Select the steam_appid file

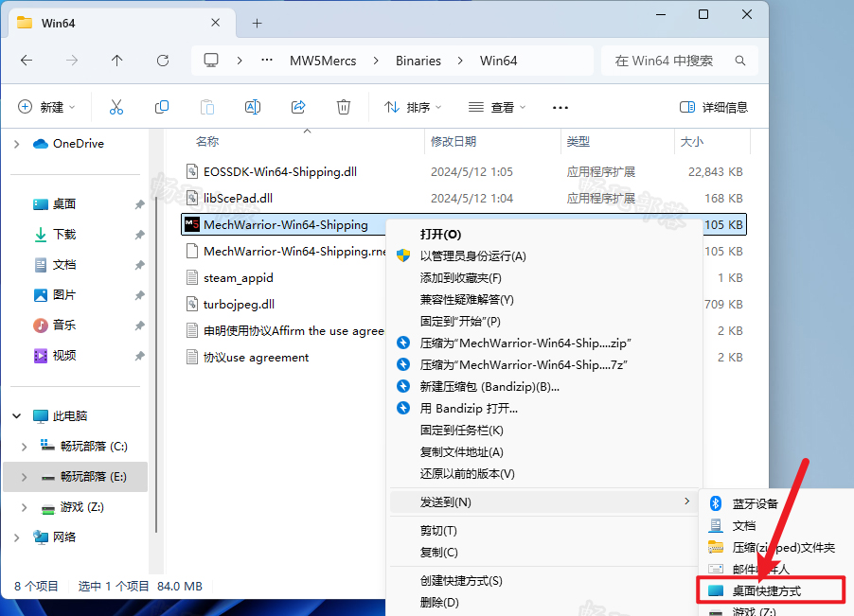(x=238, y=278)
